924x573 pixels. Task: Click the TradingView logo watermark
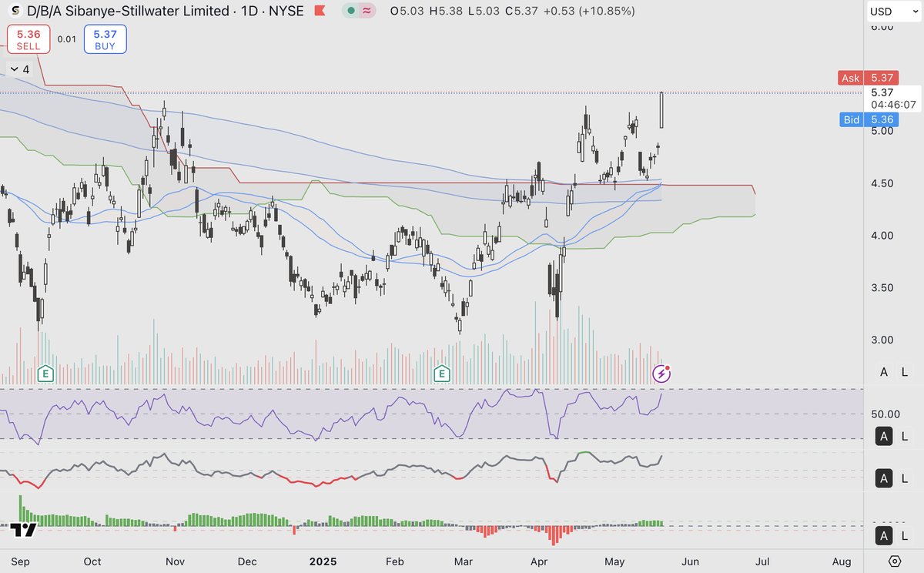[24, 528]
